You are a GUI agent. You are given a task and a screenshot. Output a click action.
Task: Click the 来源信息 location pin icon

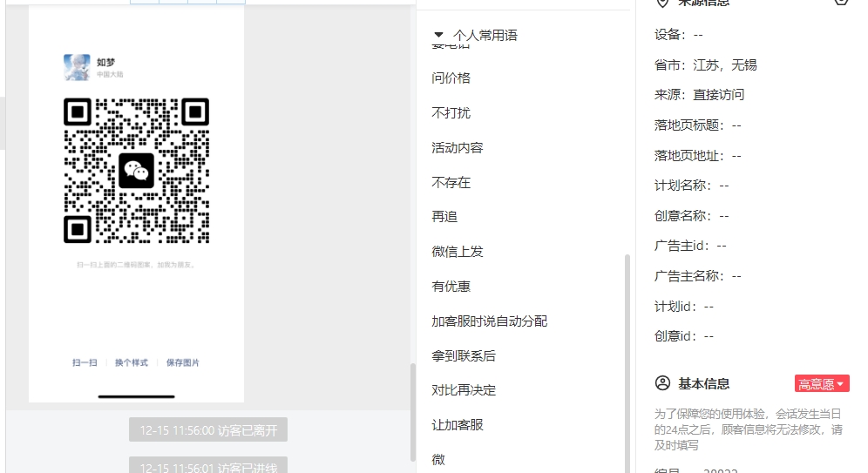[x=662, y=3]
